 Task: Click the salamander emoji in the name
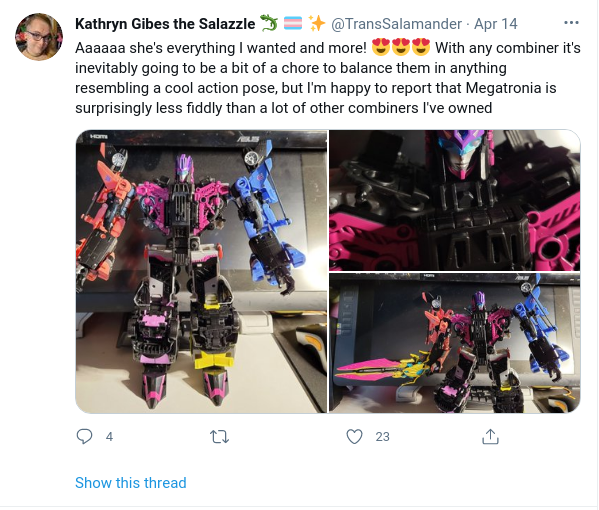coord(269,23)
